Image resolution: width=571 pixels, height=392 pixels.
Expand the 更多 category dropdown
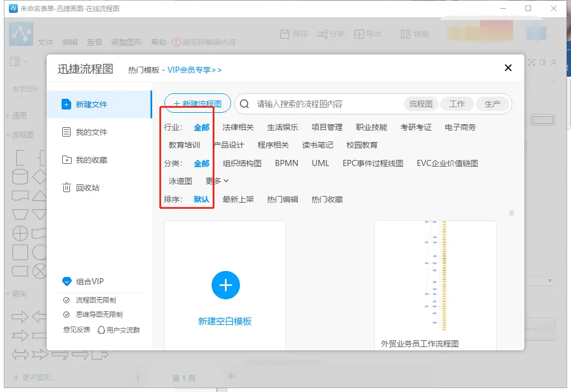tap(217, 181)
